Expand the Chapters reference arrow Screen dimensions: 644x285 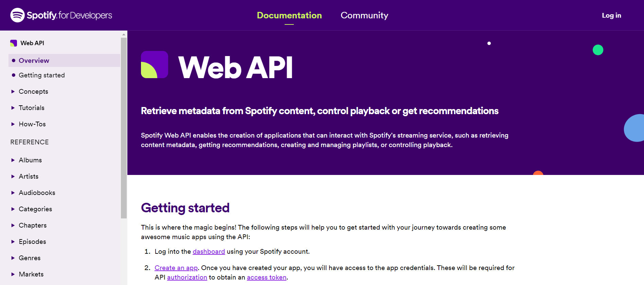(13, 225)
